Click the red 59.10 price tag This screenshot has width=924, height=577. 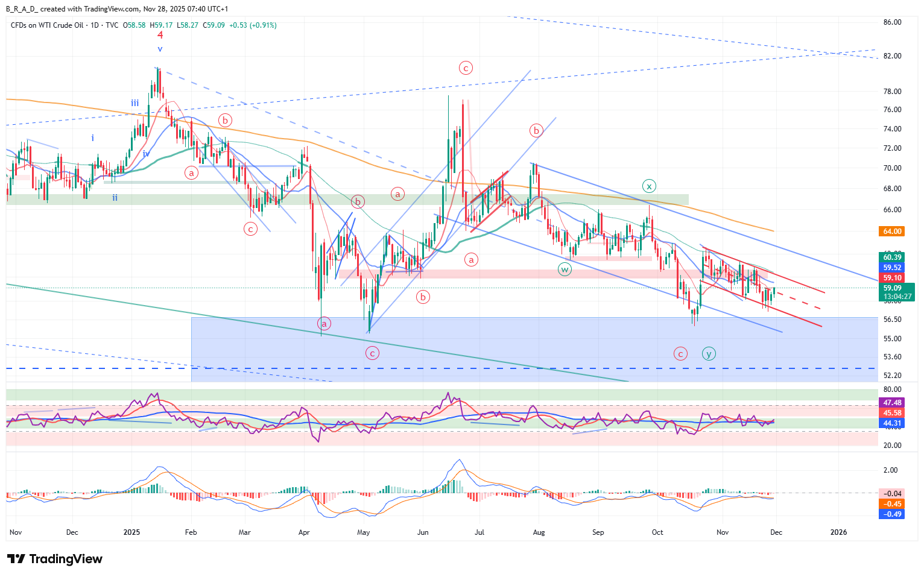(x=892, y=278)
